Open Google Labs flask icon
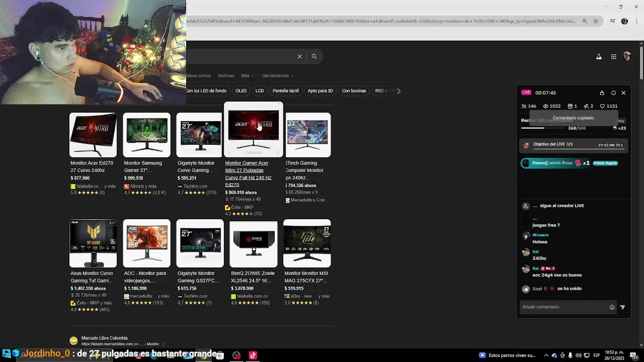This screenshot has width=644, height=362. [599, 57]
